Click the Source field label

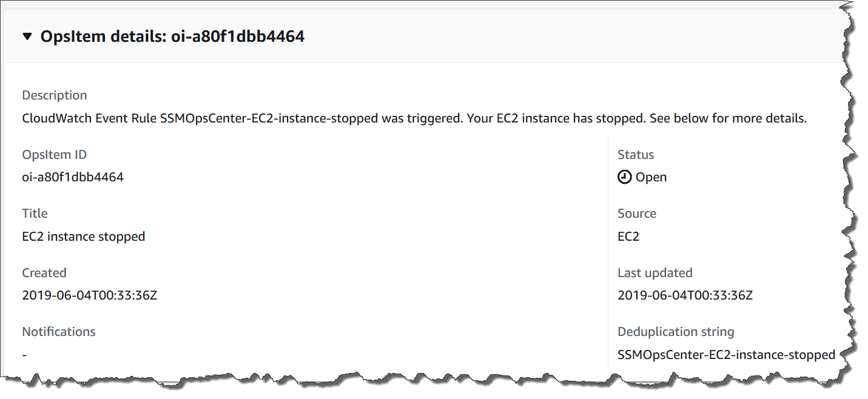pyautogui.click(x=637, y=213)
